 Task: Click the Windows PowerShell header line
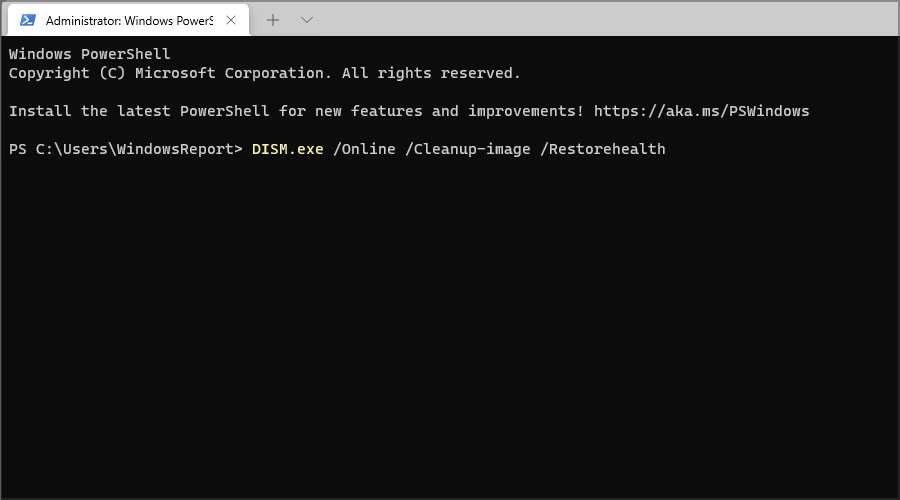(x=90, y=54)
